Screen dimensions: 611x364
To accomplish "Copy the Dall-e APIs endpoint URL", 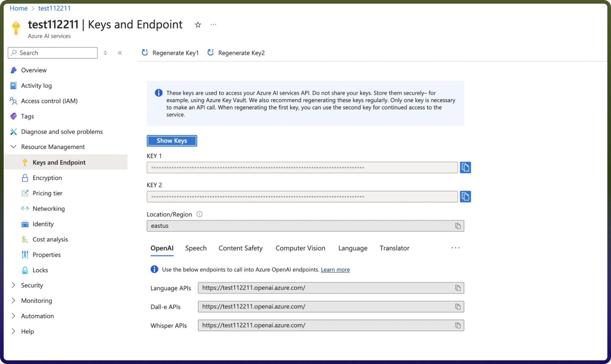I will click(x=458, y=307).
